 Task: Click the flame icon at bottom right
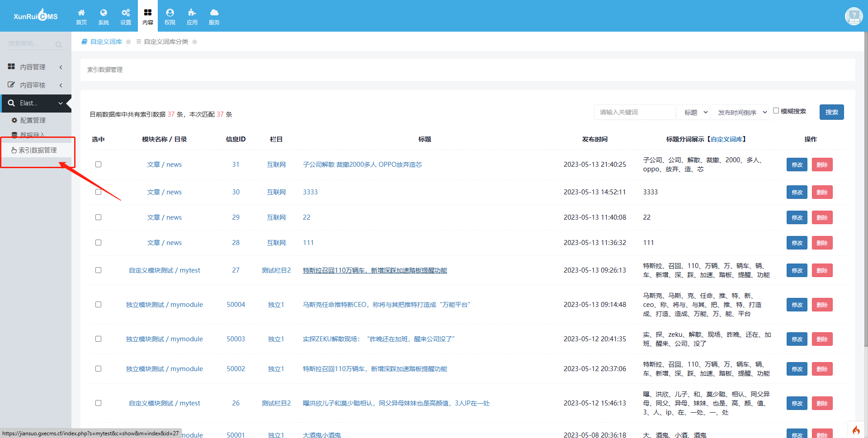click(856, 430)
